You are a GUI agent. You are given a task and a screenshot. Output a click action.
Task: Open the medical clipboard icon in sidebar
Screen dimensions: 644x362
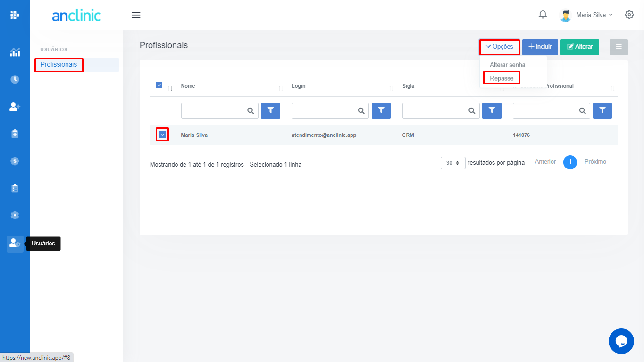tap(15, 134)
